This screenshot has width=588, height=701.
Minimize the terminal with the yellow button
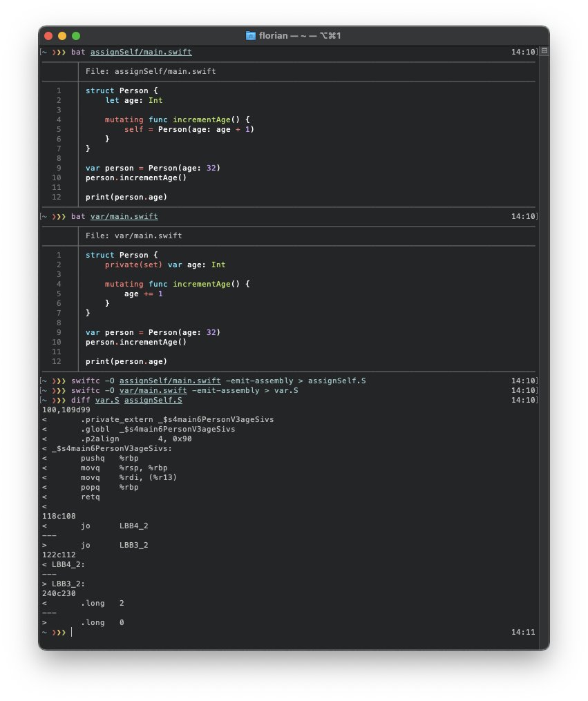(x=62, y=36)
